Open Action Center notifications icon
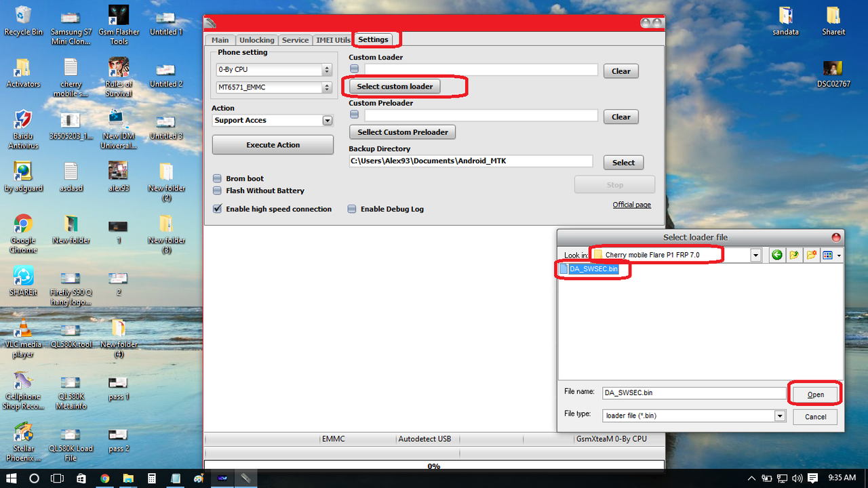This screenshot has width=868, height=488. [x=812, y=479]
